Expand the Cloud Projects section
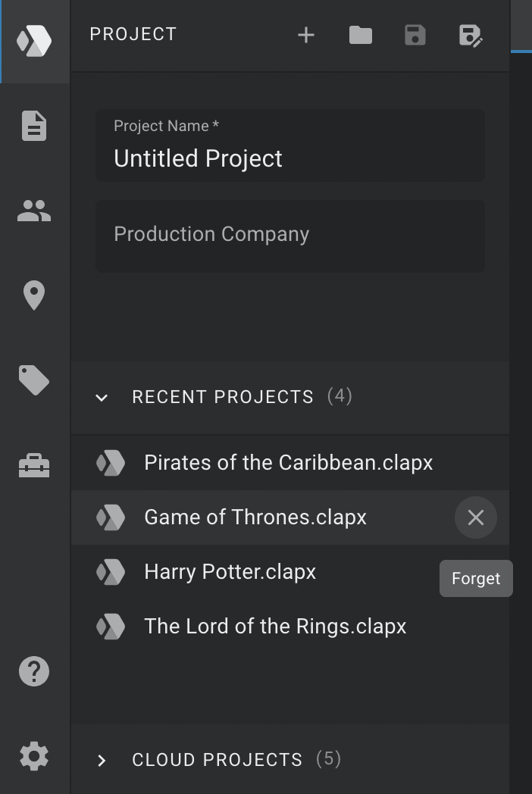The height and width of the screenshot is (794, 532). (x=102, y=760)
